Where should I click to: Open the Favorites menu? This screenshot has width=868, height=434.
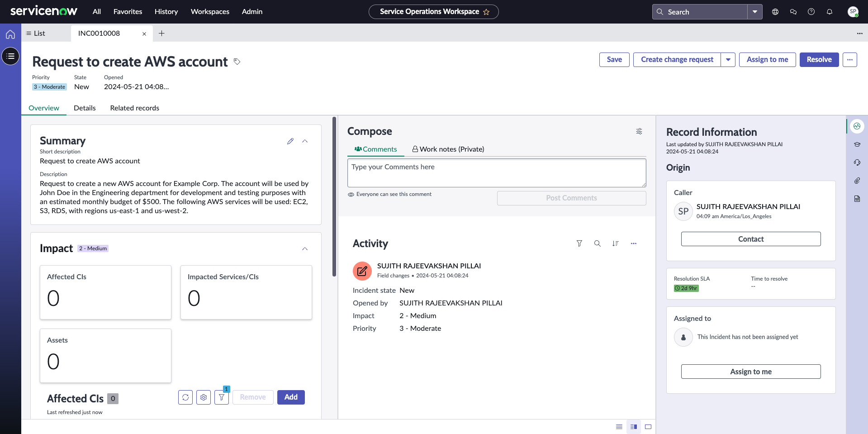(x=128, y=12)
